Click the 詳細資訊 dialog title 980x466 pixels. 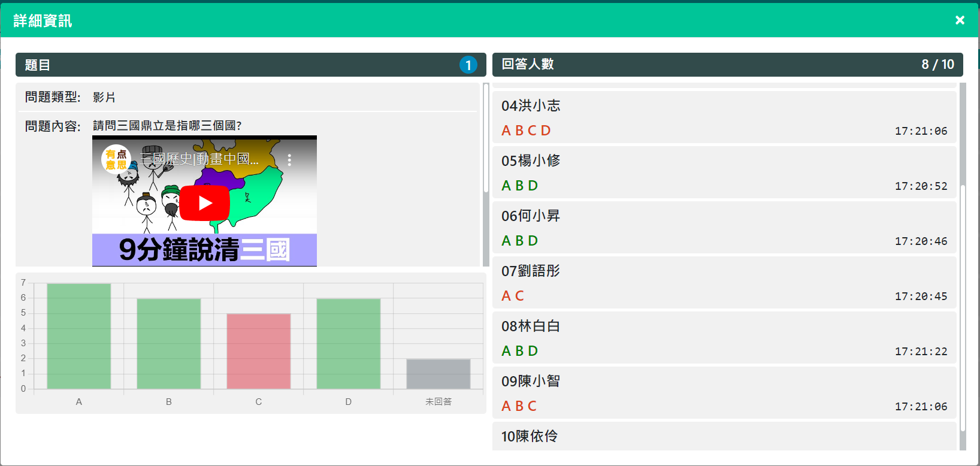pyautogui.click(x=43, y=21)
